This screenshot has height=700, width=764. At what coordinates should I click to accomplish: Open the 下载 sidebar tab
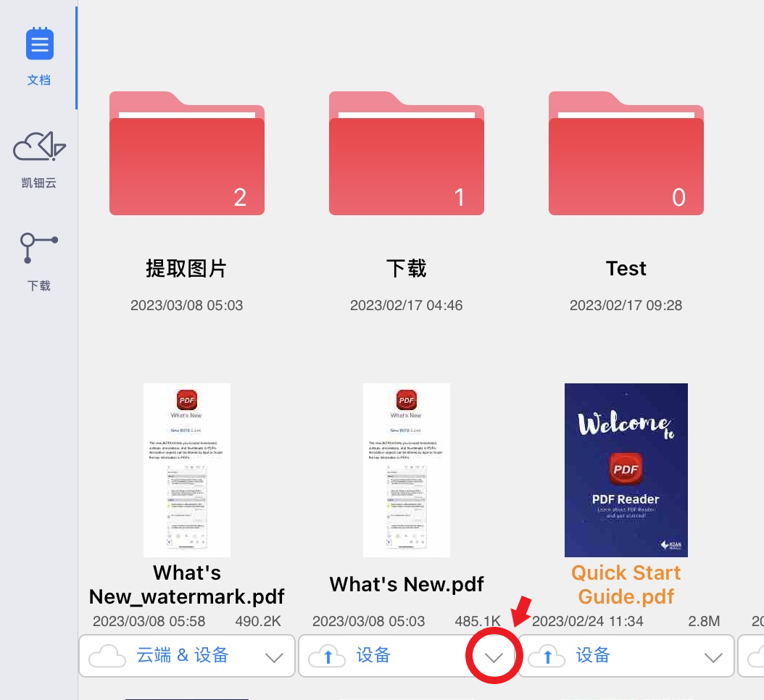point(39,262)
